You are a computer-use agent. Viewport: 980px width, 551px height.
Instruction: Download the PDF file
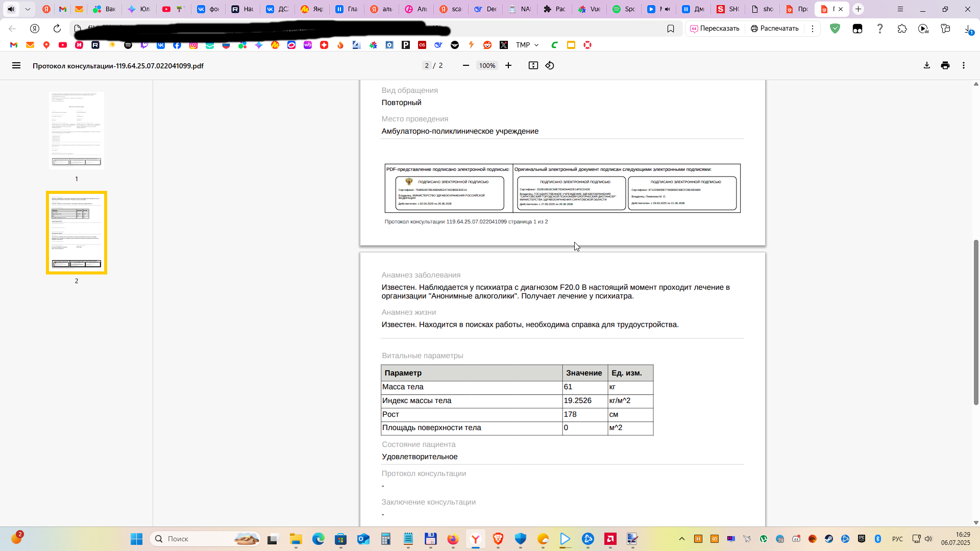[x=927, y=65]
